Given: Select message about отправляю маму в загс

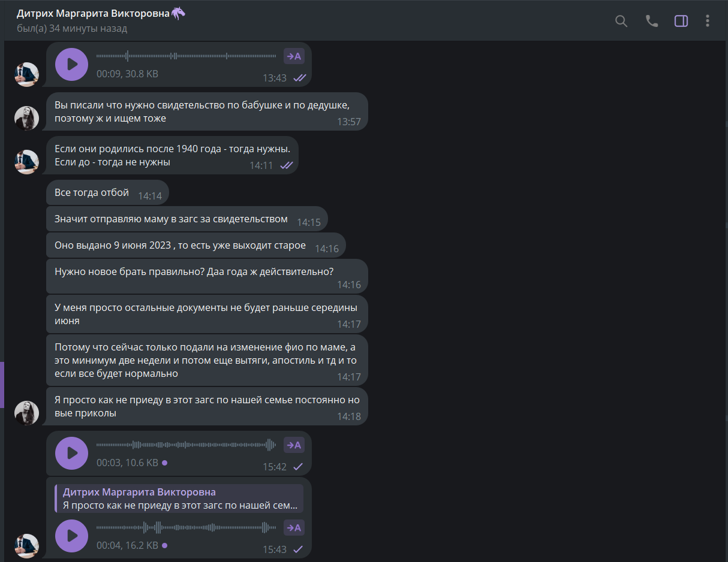Looking at the screenshot, I should coord(187,219).
